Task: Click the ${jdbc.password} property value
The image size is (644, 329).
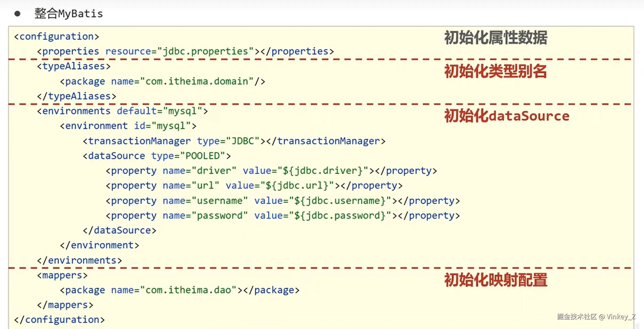Action: click(340, 216)
